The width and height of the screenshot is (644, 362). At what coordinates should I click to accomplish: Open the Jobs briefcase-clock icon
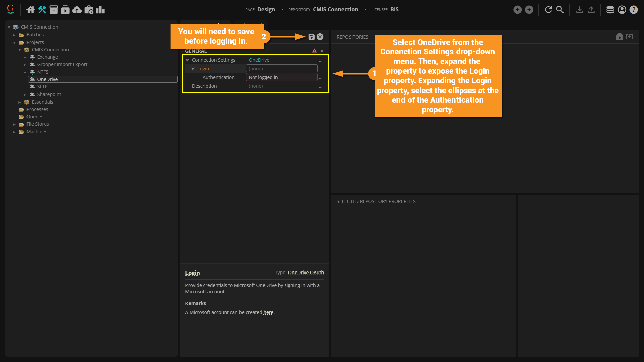(89, 10)
